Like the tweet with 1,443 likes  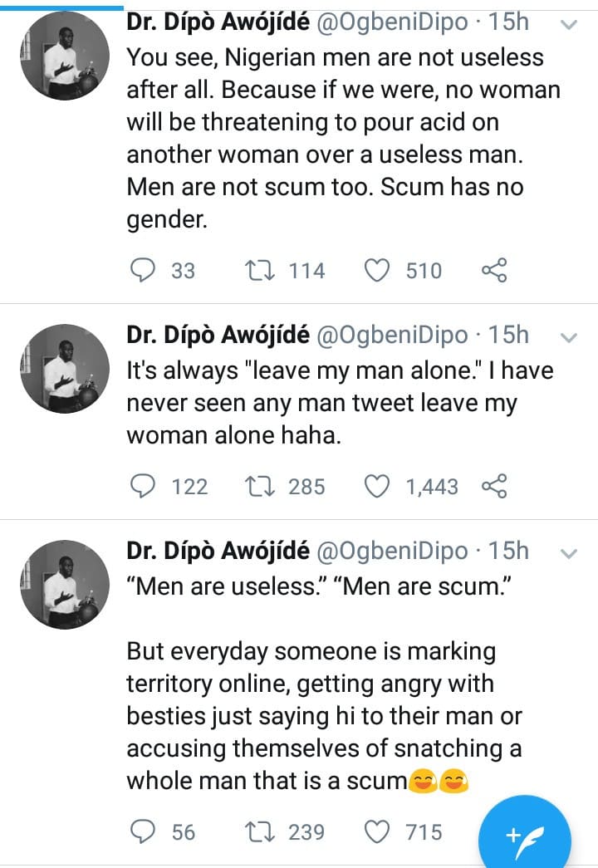coord(379,486)
